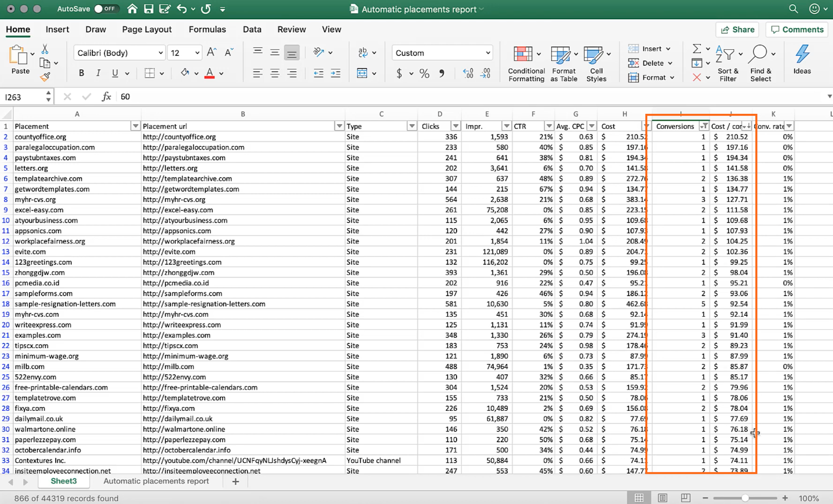Screen dimensions: 833x504
Task: Toggle right text alignment
Action: coord(292,73)
